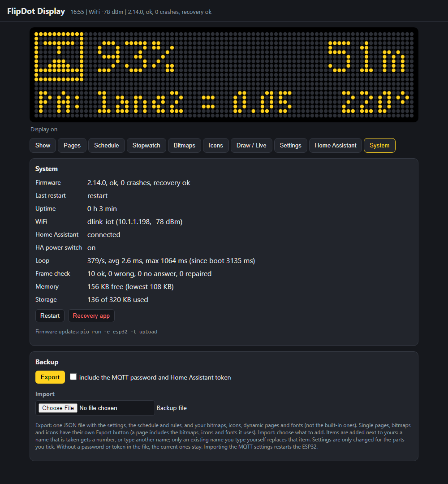The height and width of the screenshot is (484, 448).
Task: Switch to the Pages tab
Action: click(72, 145)
